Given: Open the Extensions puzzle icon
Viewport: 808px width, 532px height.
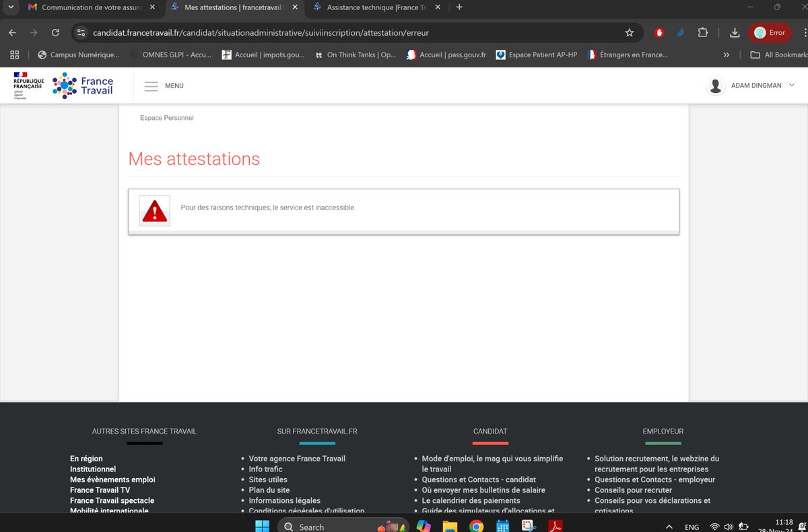Looking at the screenshot, I should (703, 32).
